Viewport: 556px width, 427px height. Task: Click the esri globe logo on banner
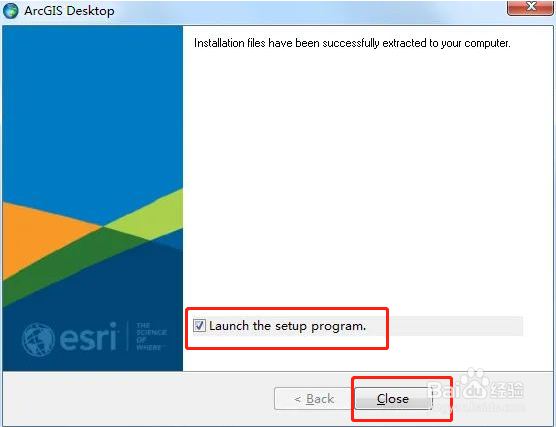click(x=38, y=339)
